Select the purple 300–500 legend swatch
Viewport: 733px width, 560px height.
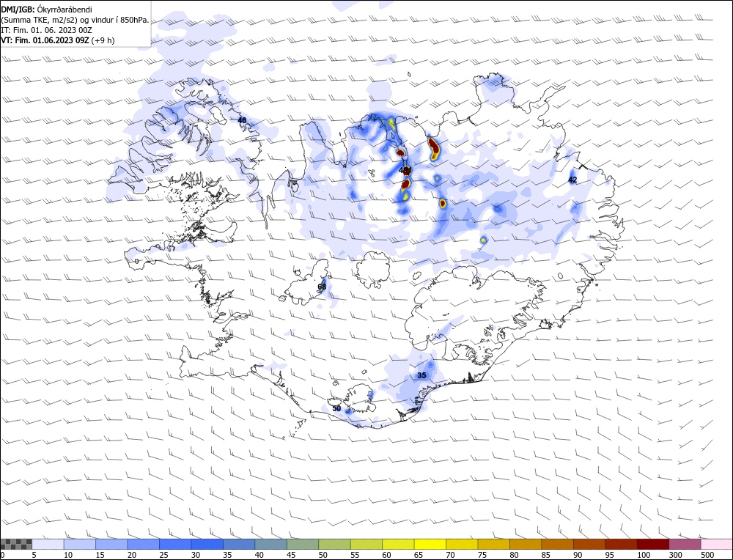(x=685, y=544)
